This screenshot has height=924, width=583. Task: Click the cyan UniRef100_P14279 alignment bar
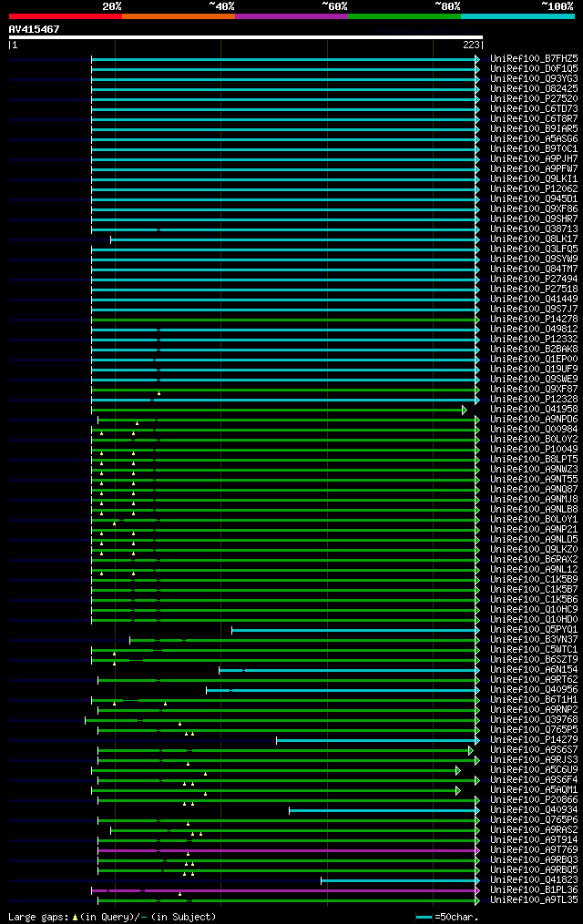(x=378, y=741)
